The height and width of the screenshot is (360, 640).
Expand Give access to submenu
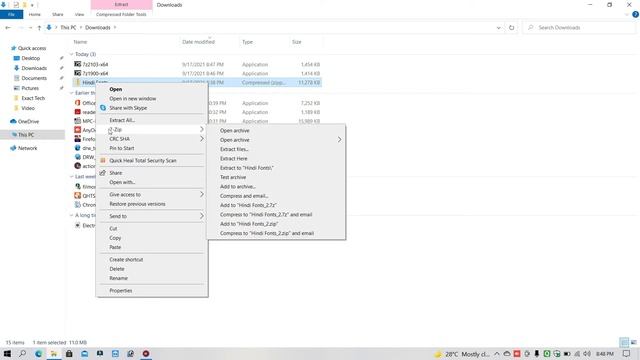(x=202, y=194)
